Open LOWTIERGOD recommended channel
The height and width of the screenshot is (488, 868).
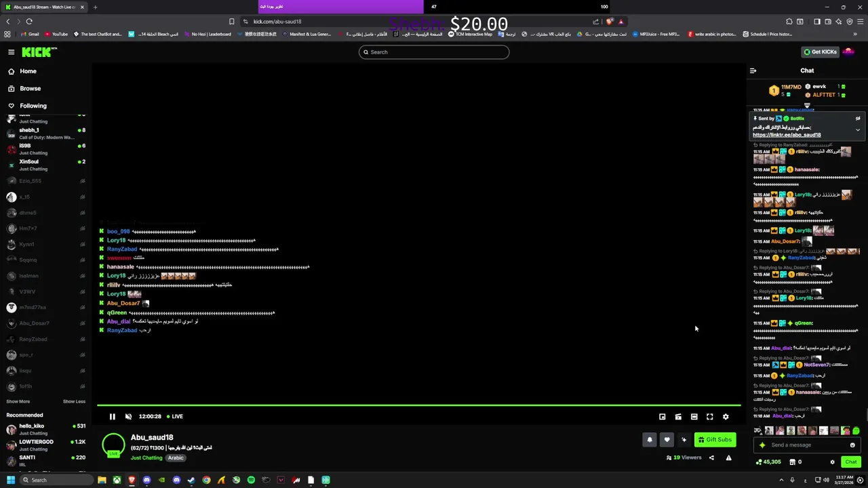pos(45,445)
